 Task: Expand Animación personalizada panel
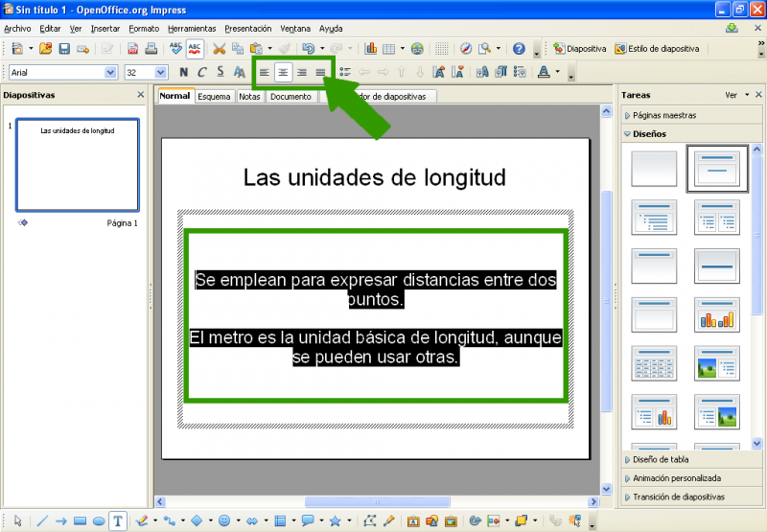[676, 477]
